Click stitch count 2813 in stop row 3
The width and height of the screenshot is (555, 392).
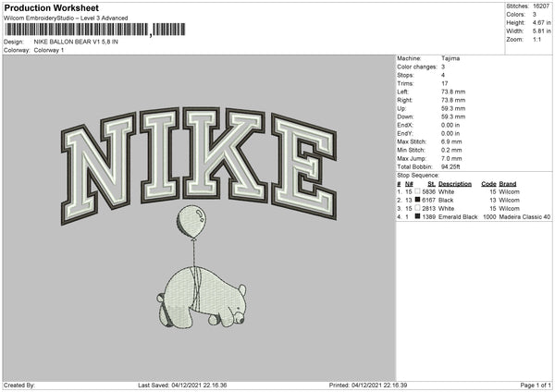428,208
